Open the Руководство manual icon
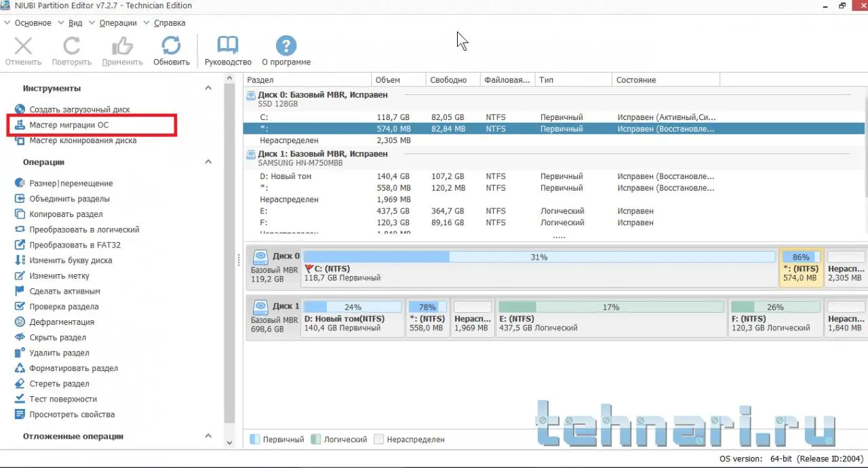The width and height of the screenshot is (868, 468). point(228,46)
